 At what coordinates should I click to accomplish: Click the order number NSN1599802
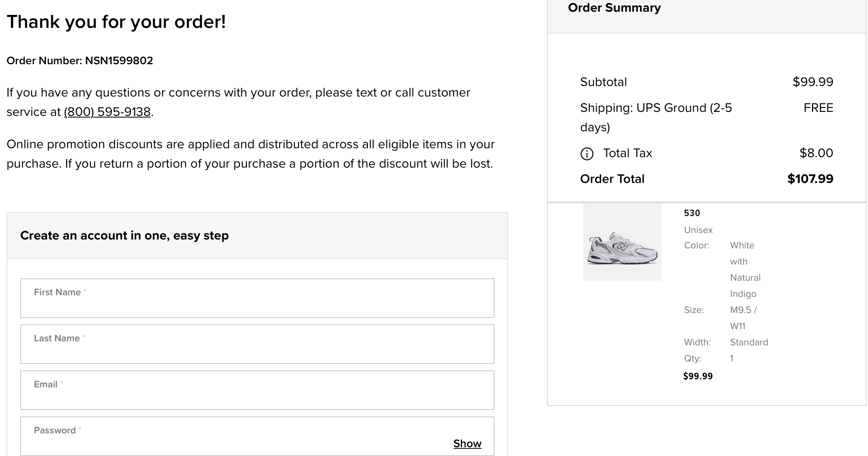point(119,61)
